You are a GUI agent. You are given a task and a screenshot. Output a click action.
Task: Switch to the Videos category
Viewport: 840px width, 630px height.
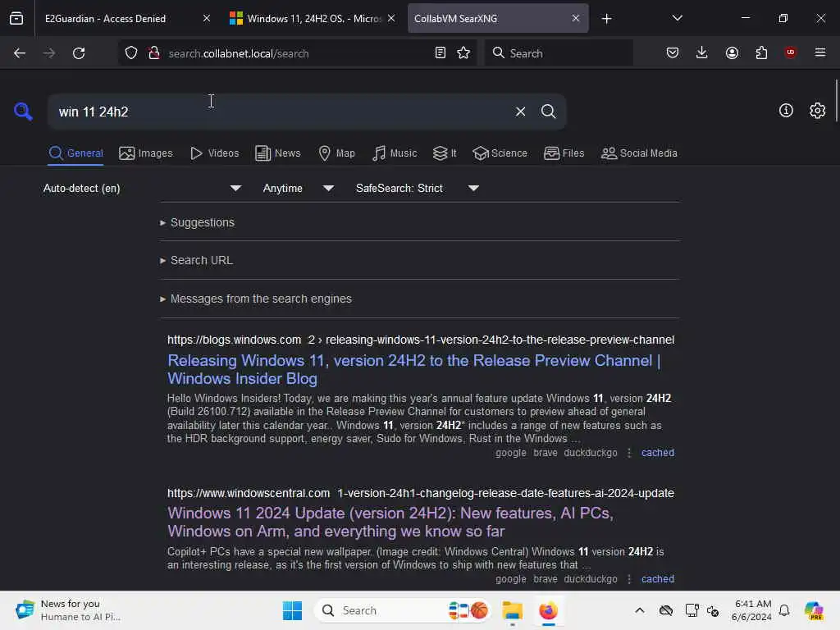[214, 153]
